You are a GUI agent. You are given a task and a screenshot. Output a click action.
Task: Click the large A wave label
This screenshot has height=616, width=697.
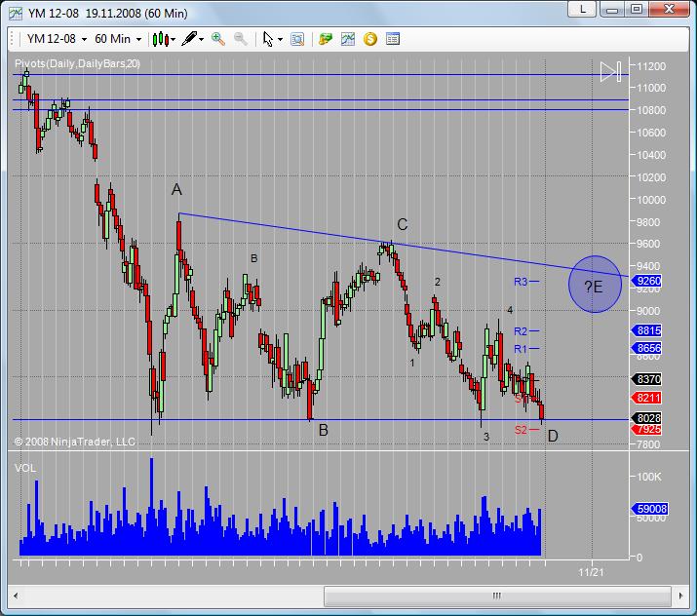click(x=176, y=190)
